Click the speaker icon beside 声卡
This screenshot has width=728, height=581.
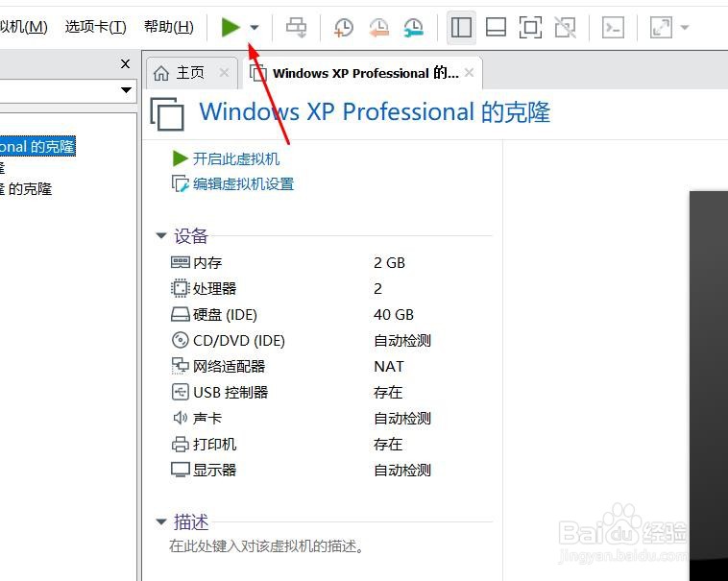pyautogui.click(x=181, y=418)
